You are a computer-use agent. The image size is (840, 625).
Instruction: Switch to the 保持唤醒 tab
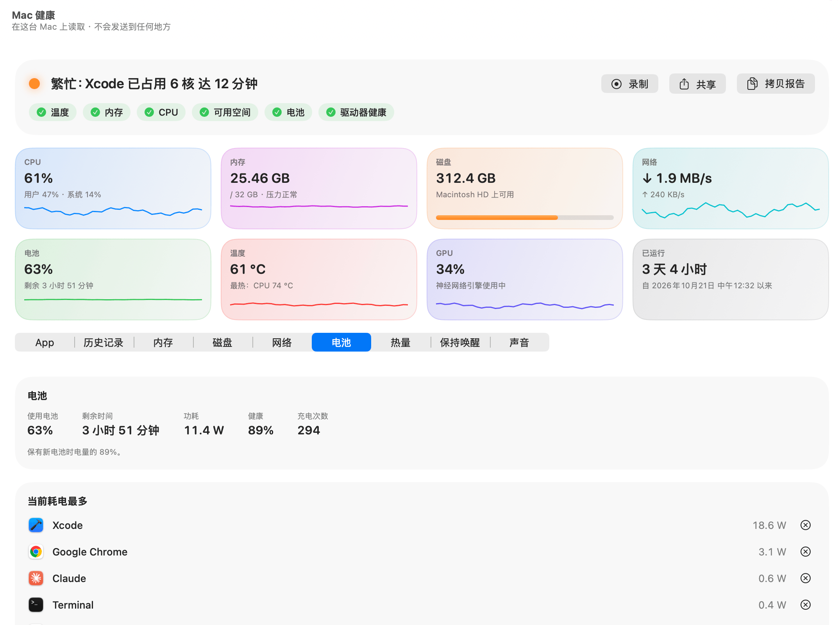460,342
